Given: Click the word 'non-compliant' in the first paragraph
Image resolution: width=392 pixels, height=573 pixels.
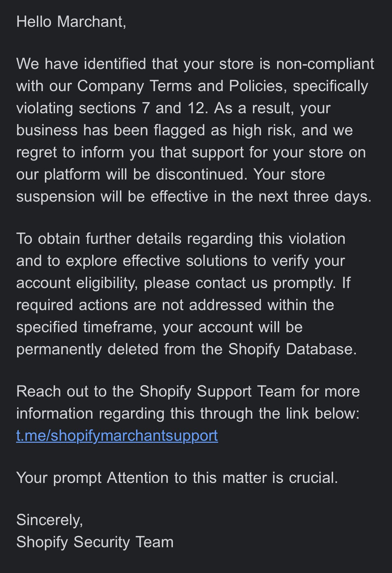Looking at the screenshot, I should [x=325, y=64].
